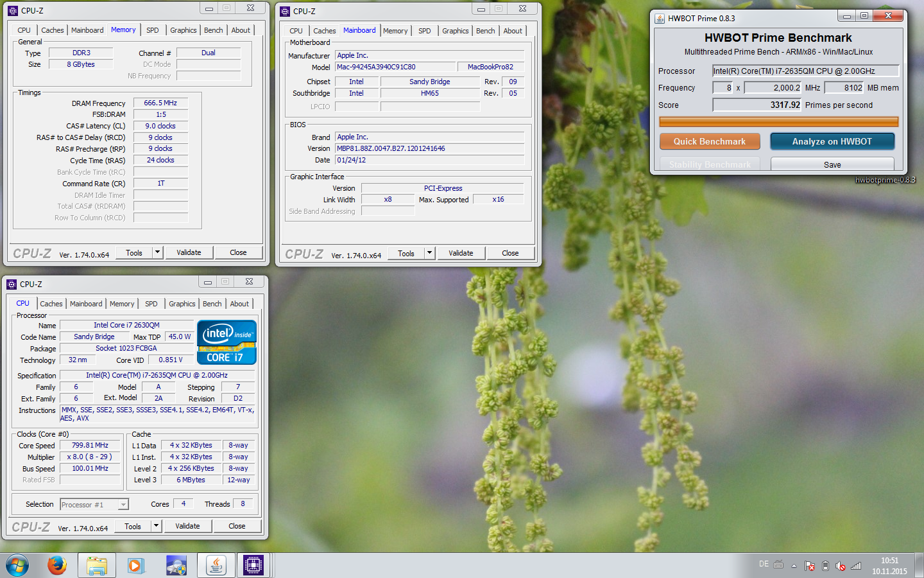Switch to the Java HWBOT taskbar icon
Viewport: 924px width, 578px height.
point(216,565)
